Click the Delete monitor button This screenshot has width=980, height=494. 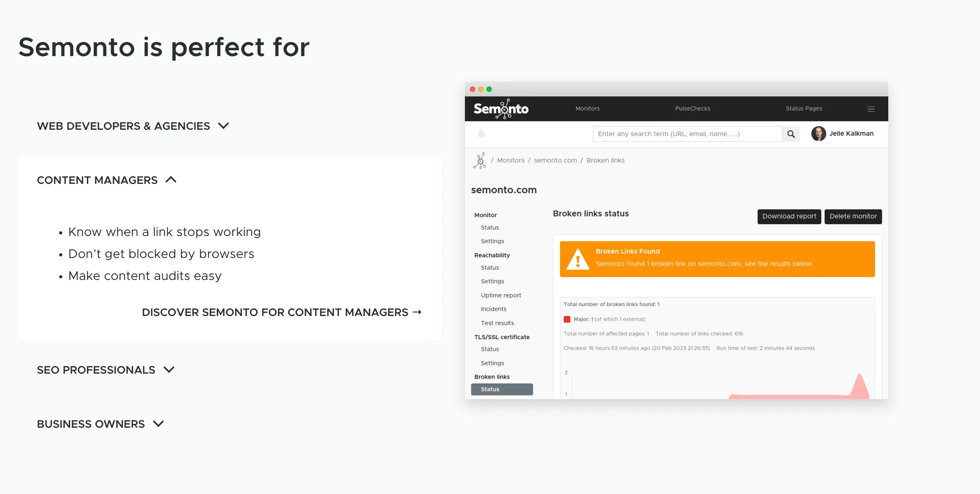pos(853,216)
